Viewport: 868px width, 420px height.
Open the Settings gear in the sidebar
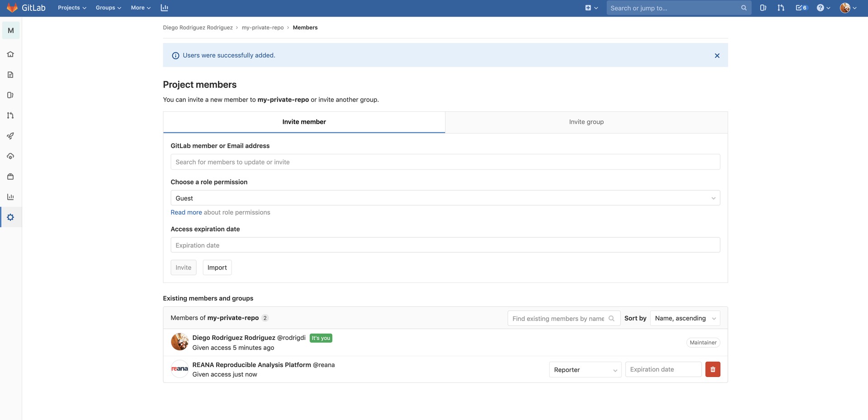pyautogui.click(x=10, y=217)
